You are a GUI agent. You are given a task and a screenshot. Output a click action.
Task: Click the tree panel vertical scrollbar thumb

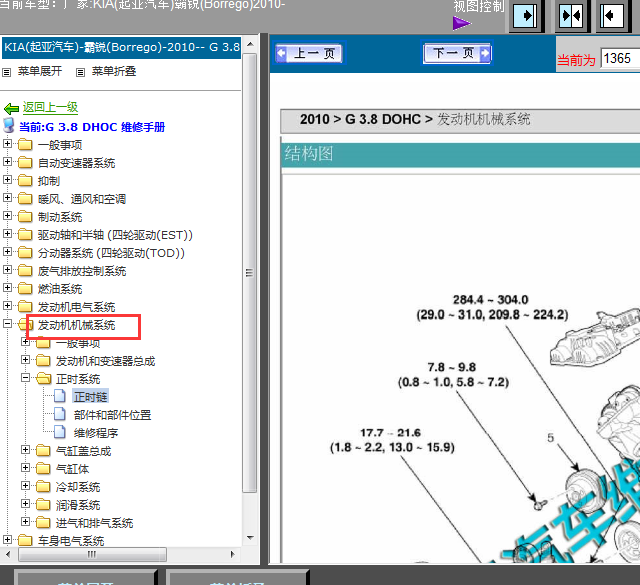(250, 273)
